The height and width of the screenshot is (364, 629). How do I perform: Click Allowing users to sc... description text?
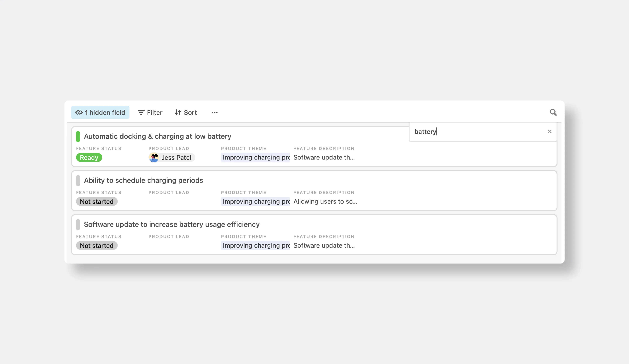click(x=325, y=201)
